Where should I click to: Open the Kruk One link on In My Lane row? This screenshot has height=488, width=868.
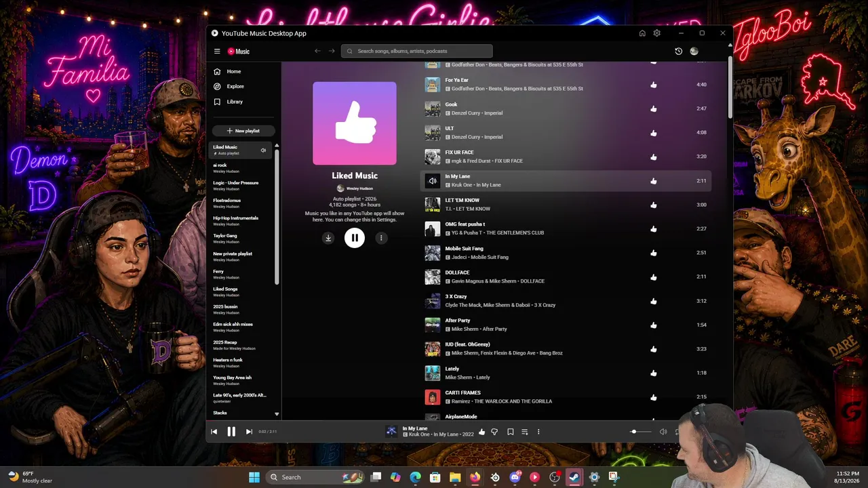(x=461, y=185)
